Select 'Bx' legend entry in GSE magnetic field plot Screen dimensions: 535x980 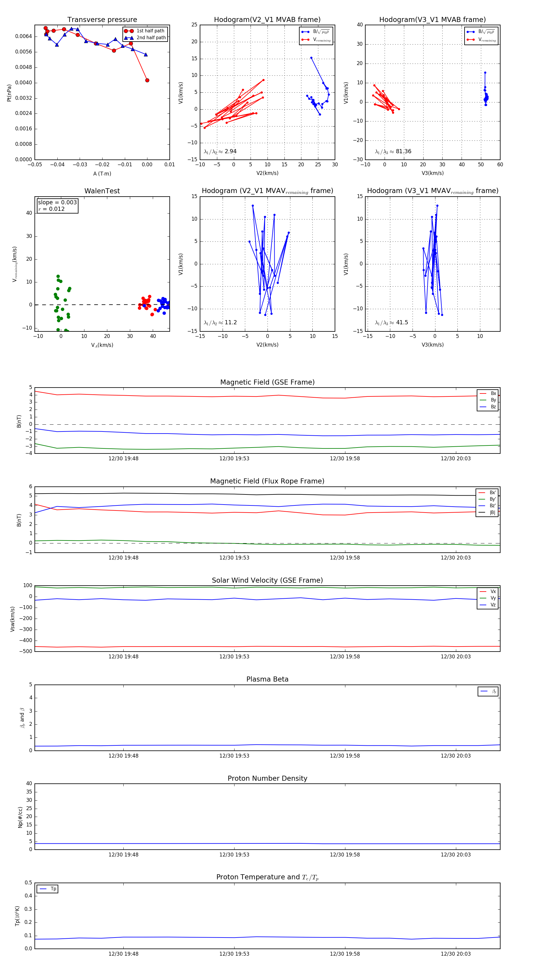(488, 393)
